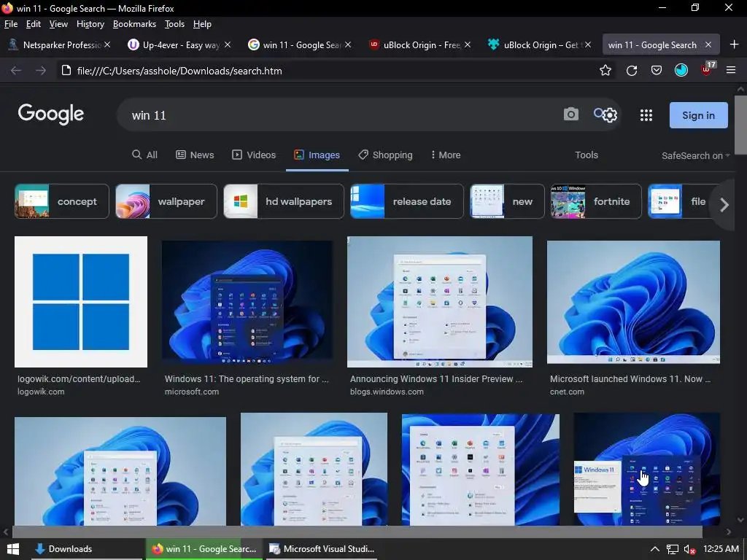Select the concept suggestion chip
The height and width of the screenshot is (560, 747).
[x=62, y=201]
